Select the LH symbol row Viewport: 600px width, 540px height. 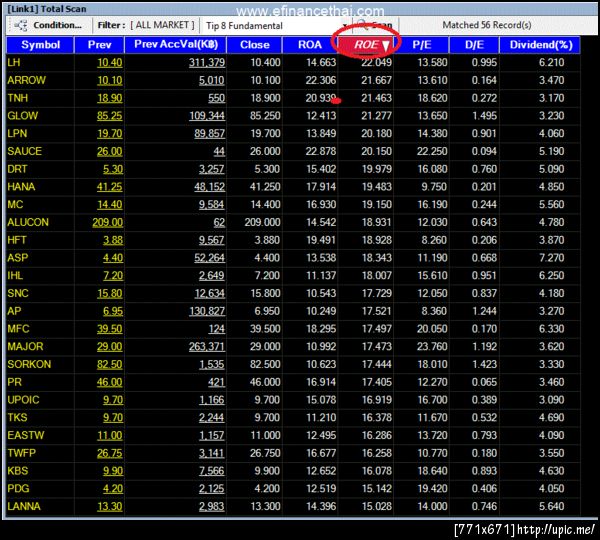(293, 62)
